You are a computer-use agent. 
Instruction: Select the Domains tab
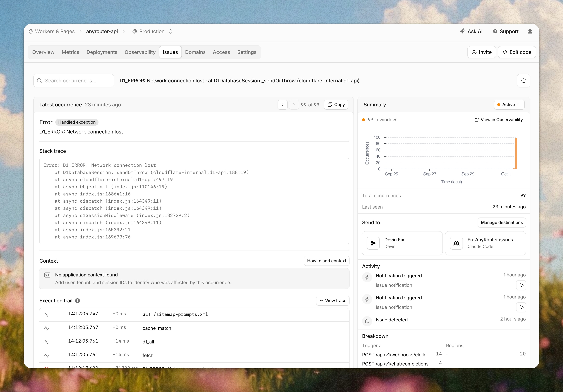pyautogui.click(x=195, y=52)
